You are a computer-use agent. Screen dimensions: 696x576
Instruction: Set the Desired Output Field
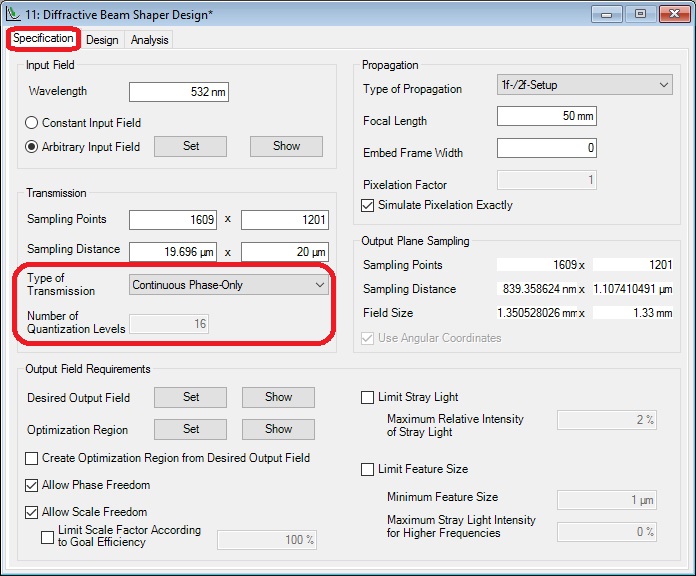[191, 397]
